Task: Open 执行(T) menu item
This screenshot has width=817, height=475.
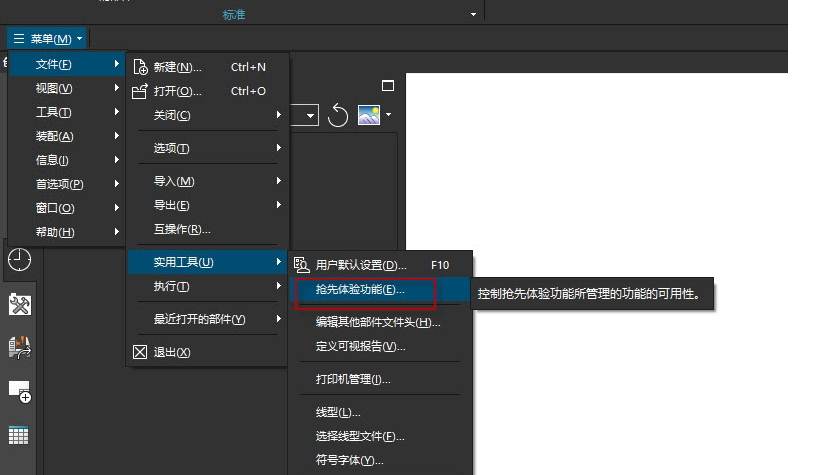Action: pos(207,286)
